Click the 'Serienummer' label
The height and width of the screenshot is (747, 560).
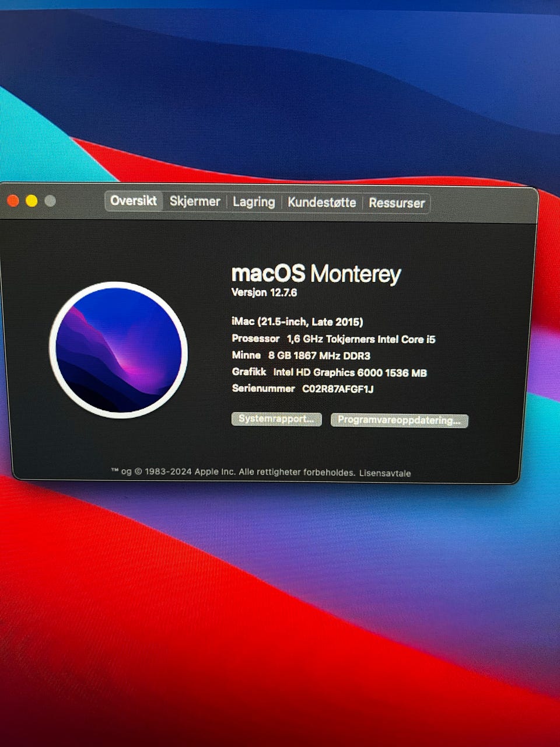tap(263, 389)
